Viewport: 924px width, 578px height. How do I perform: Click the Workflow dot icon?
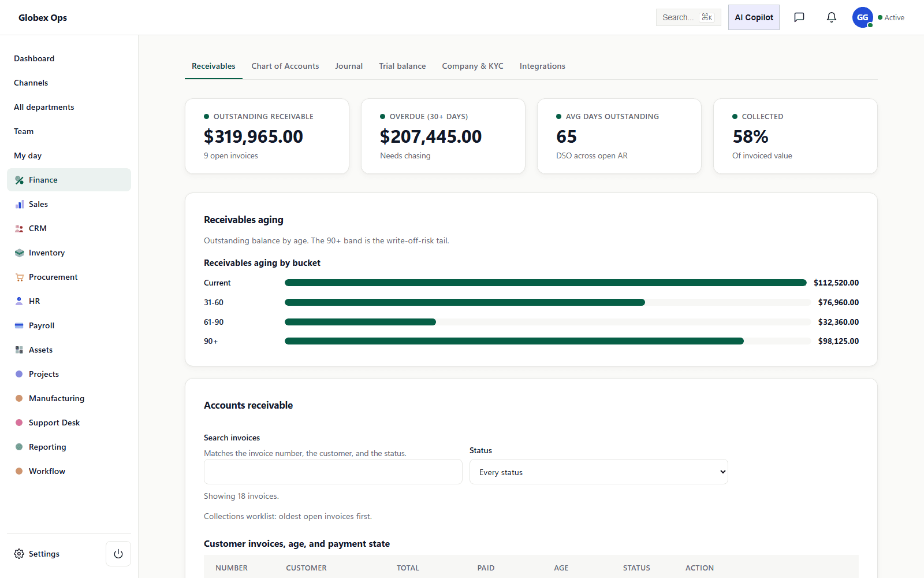coord(19,471)
